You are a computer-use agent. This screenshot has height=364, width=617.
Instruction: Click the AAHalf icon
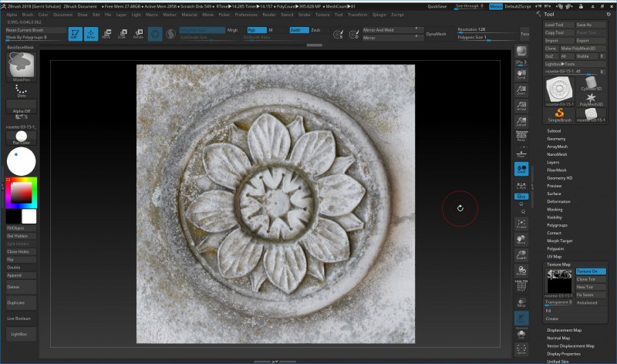521,122
